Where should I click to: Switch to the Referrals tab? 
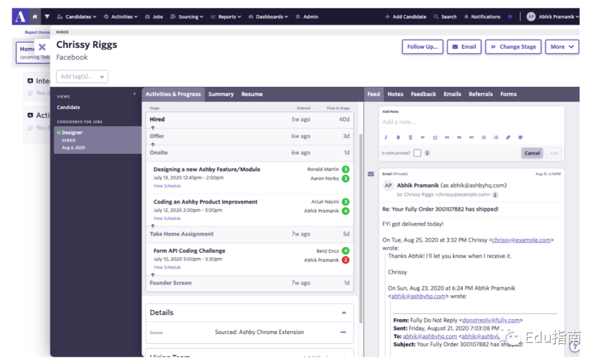[481, 94]
